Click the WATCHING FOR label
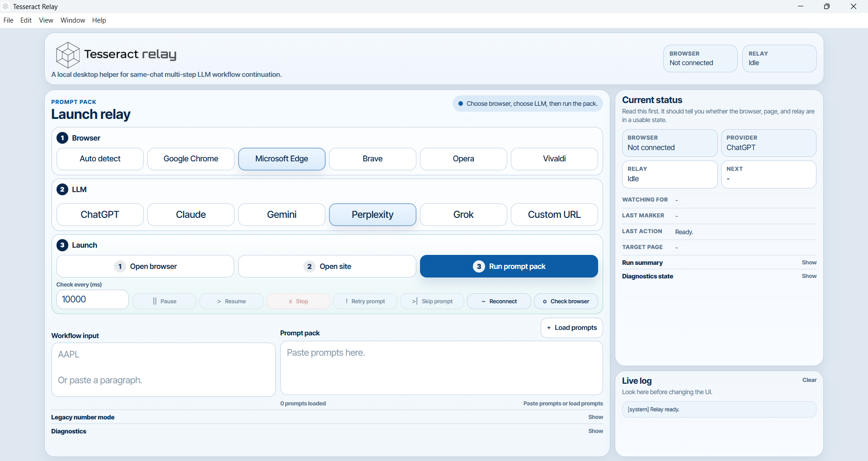Viewport: 868px width, 461px height. [645, 200]
